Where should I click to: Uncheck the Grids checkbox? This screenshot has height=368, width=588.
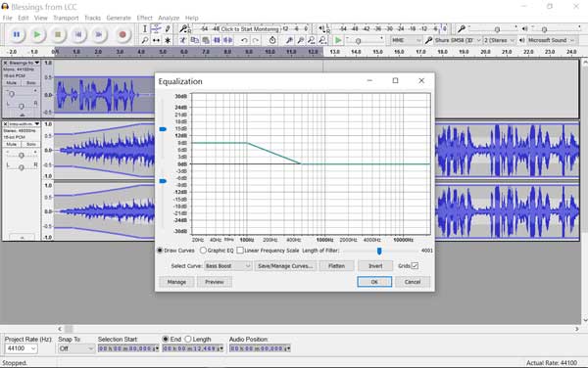pos(415,266)
